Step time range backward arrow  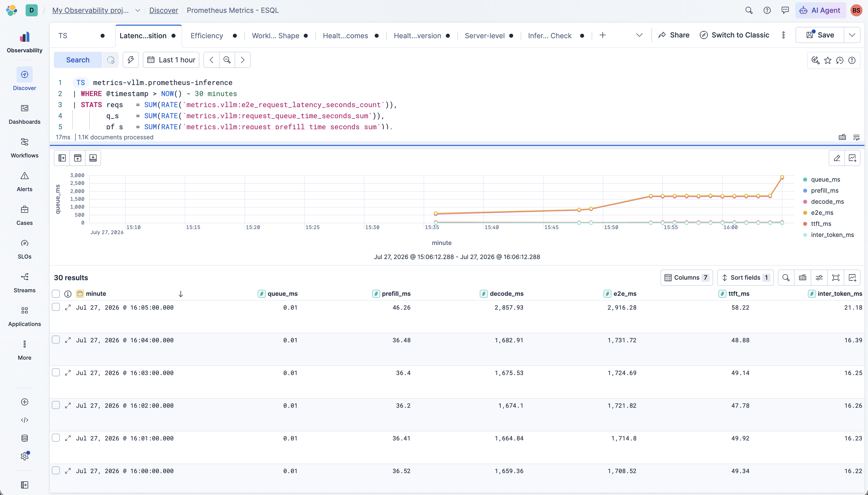211,60
